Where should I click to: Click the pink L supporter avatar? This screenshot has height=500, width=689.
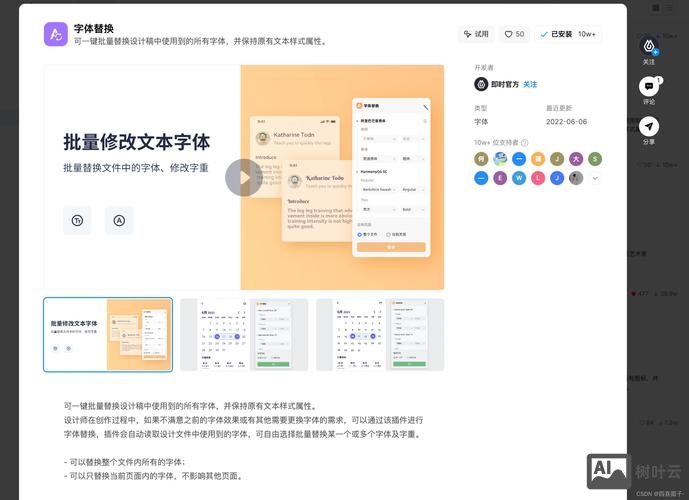click(538, 178)
